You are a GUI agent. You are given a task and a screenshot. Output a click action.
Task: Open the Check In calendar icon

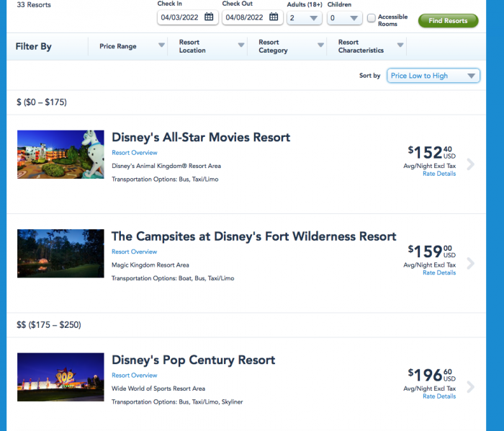[x=209, y=17]
